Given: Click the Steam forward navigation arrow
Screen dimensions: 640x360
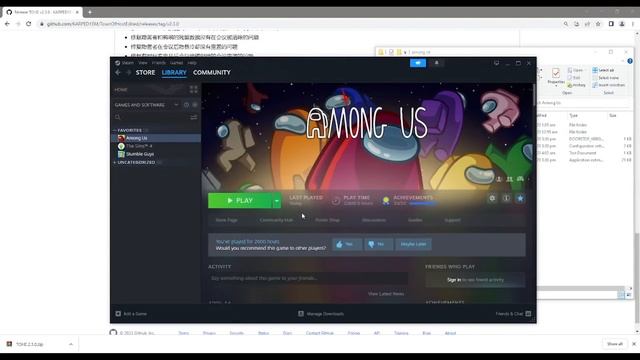Looking at the screenshot, I should [x=128, y=72].
